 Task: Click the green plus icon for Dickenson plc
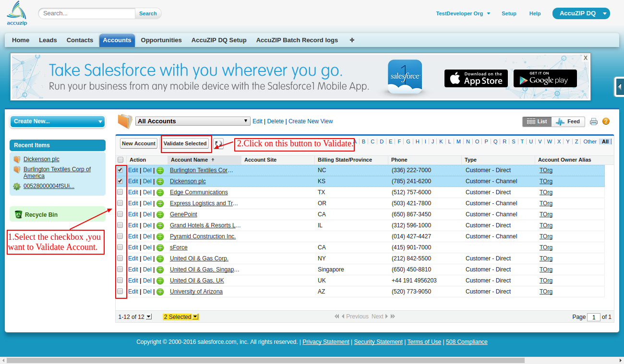coord(160,181)
